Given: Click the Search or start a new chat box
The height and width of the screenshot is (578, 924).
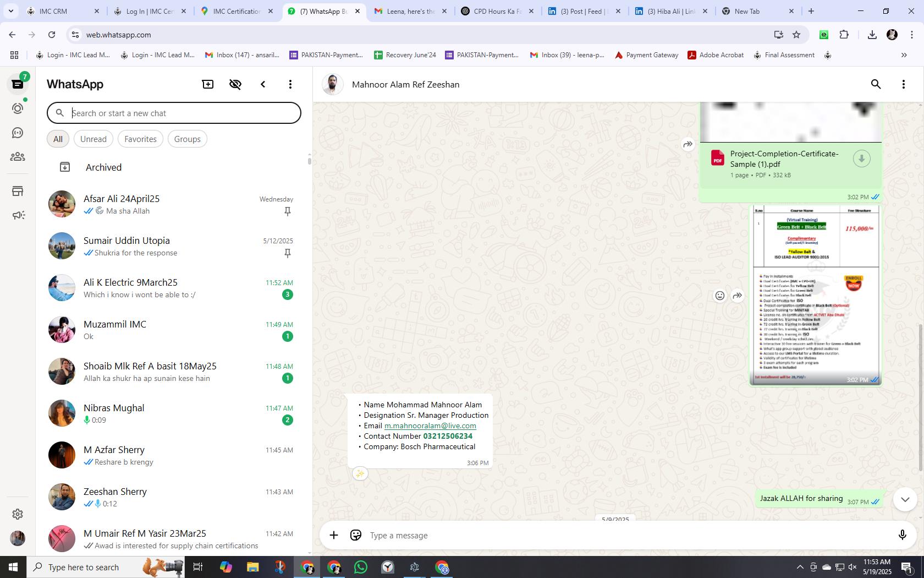Looking at the screenshot, I should (174, 113).
